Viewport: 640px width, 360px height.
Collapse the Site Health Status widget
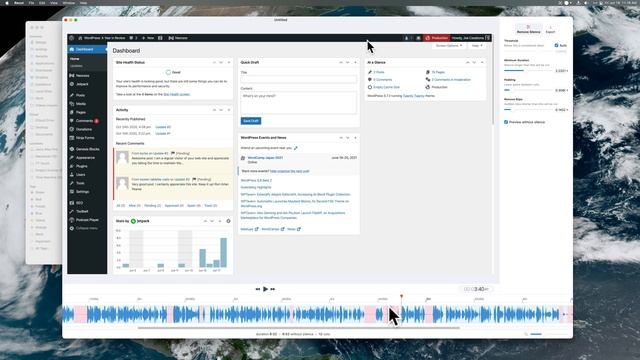coord(229,62)
